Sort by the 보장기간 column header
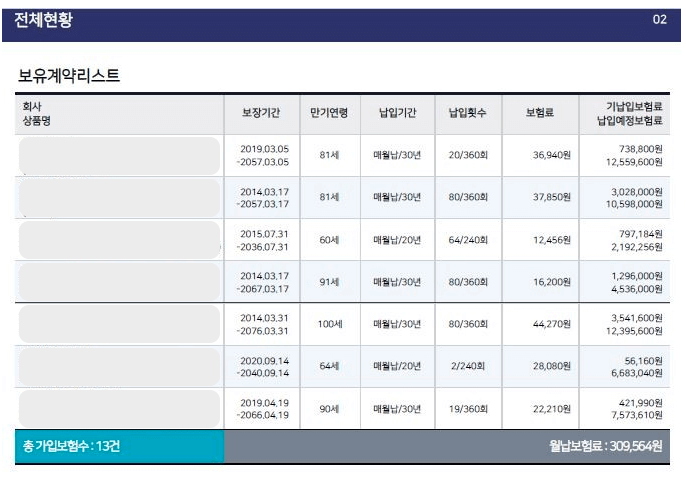The width and height of the screenshot is (686, 482). pos(262,114)
